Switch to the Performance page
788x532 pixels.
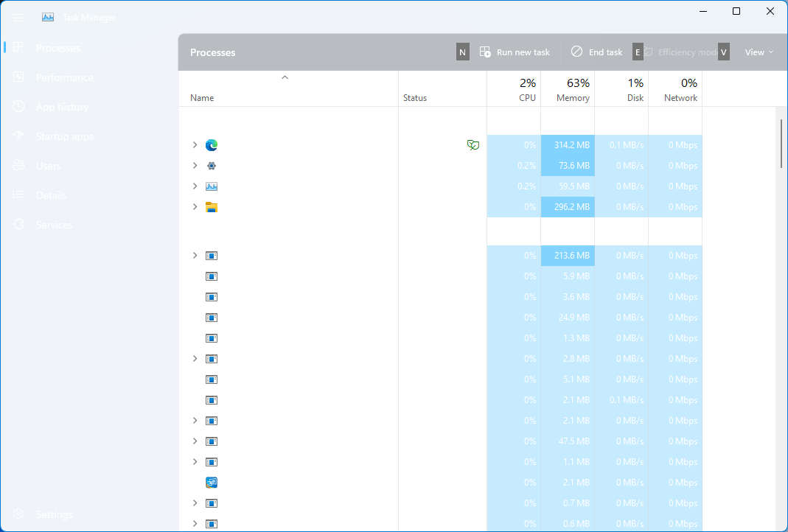91,77
